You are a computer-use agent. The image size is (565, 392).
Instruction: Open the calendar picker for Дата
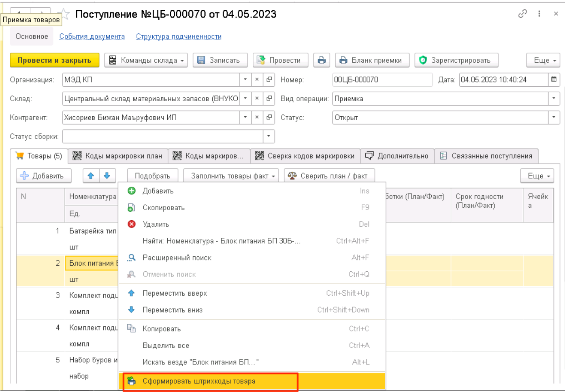[x=554, y=80]
